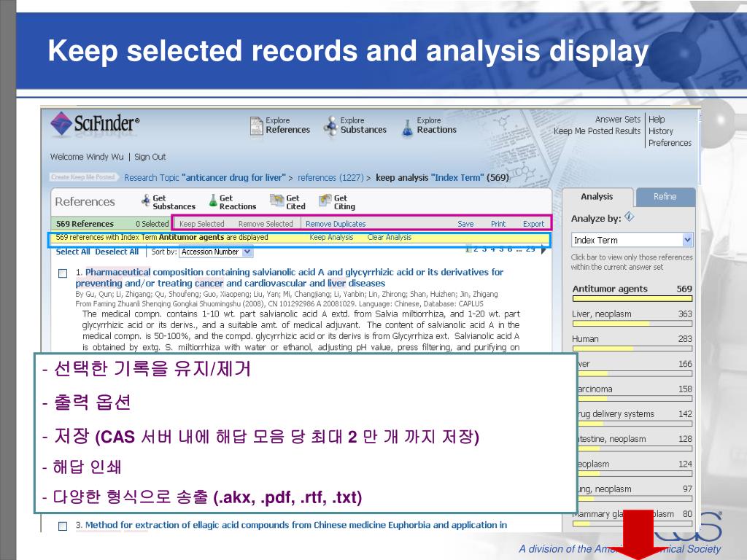Click Print link in toolbar
The image size is (747, 560).
point(498,224)
